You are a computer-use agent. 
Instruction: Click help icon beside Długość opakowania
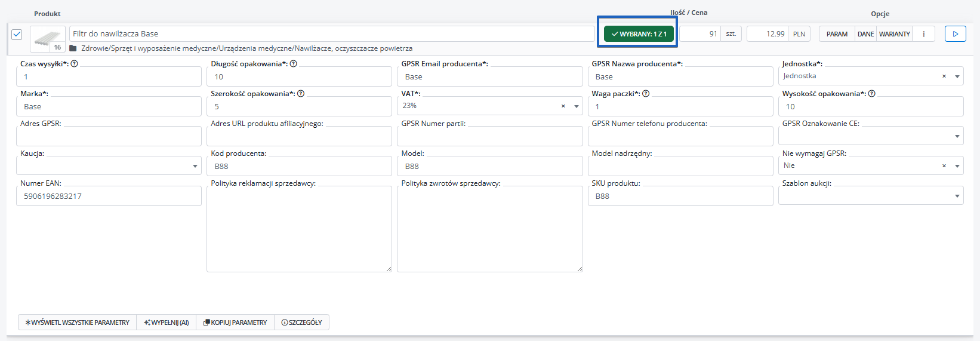click(294, 64)
